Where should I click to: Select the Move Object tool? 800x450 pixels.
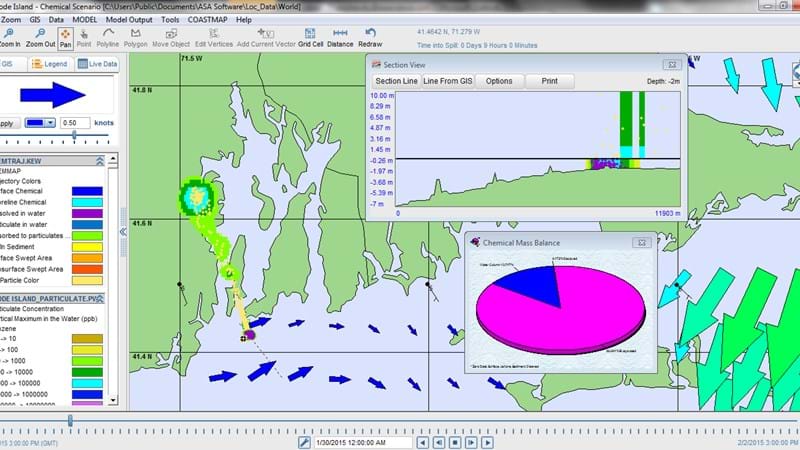coord(171,38)
